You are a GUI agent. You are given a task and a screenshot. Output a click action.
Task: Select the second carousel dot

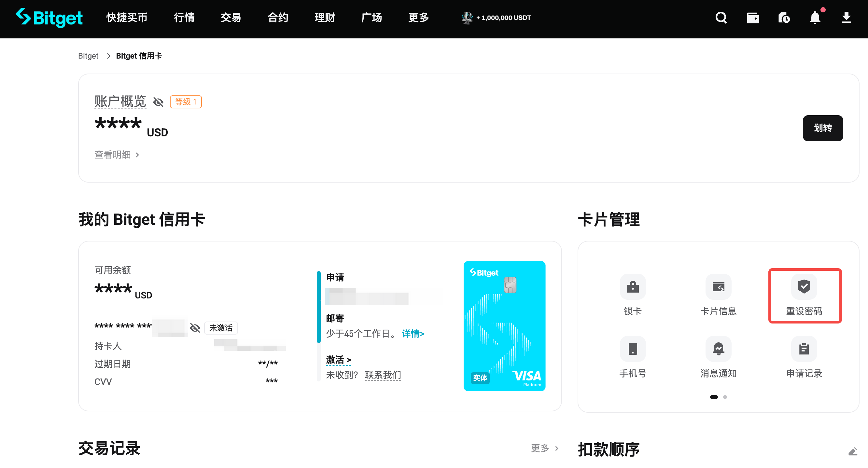725,397
